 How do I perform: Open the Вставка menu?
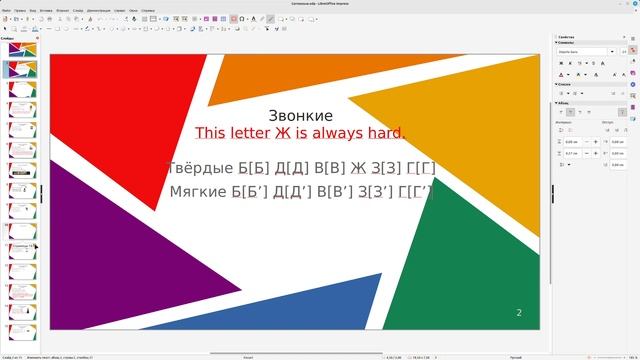[x=46, y=10]
